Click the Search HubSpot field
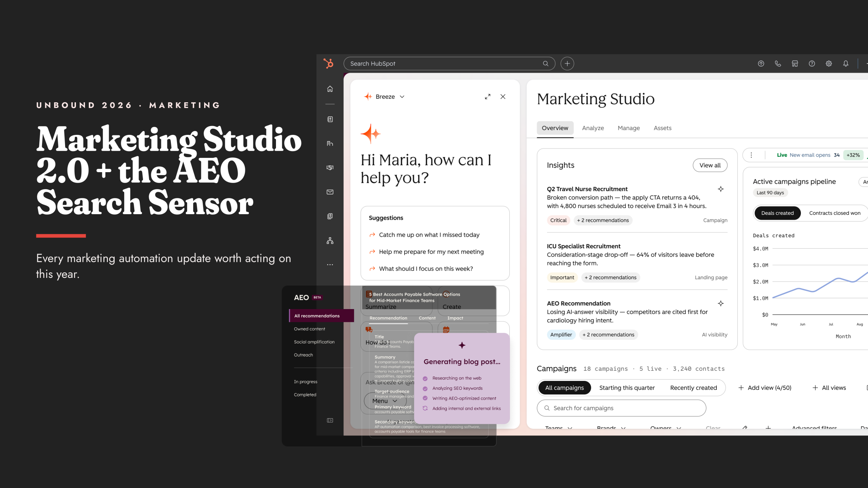 pyautogui.click(x=449, y=63)
